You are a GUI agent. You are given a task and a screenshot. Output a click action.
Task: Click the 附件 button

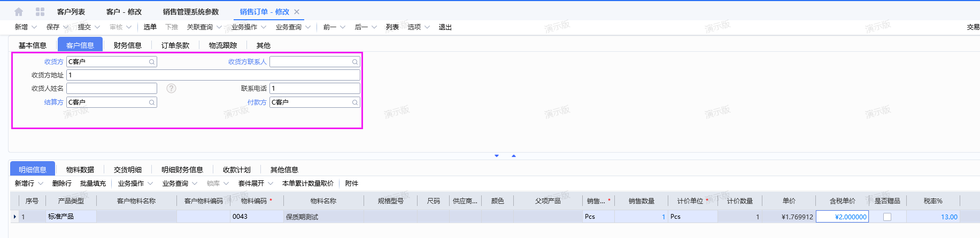click(x=352, y=184)
